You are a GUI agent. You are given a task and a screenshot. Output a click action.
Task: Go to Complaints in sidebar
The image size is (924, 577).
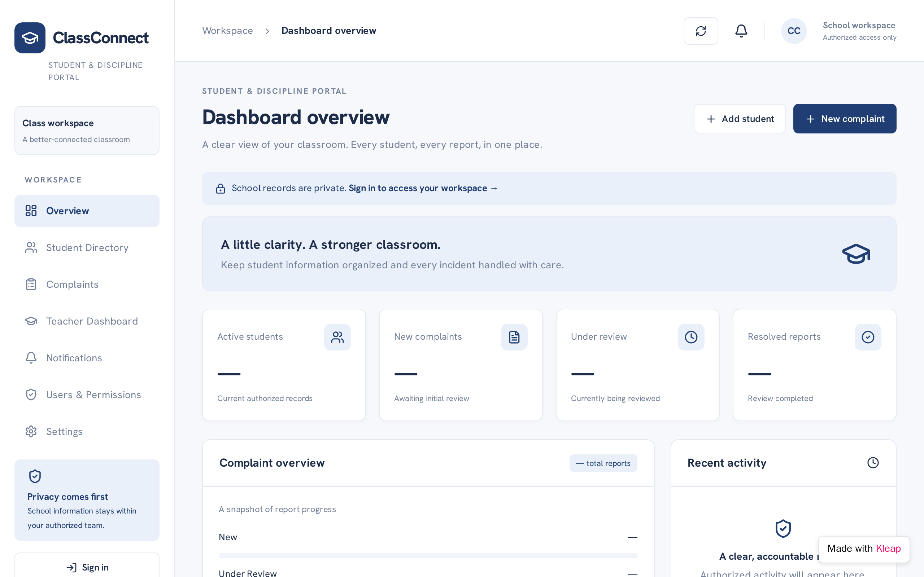point(87,284)
